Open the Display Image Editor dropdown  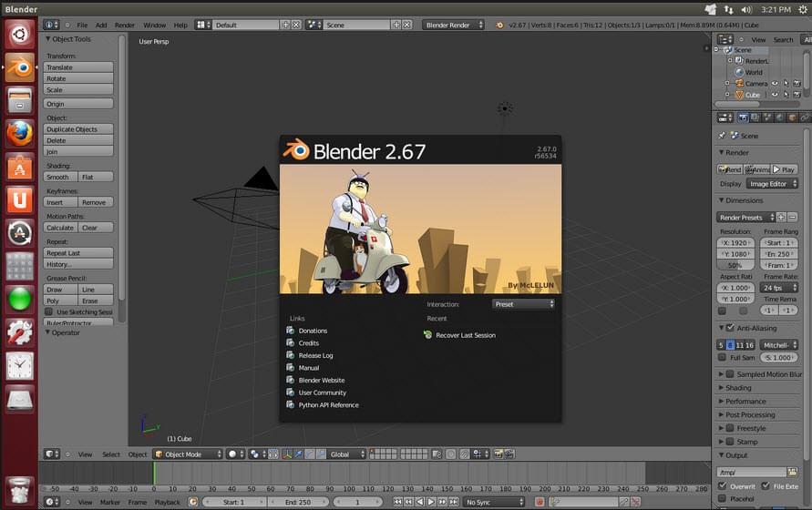(x=772, y=184)
